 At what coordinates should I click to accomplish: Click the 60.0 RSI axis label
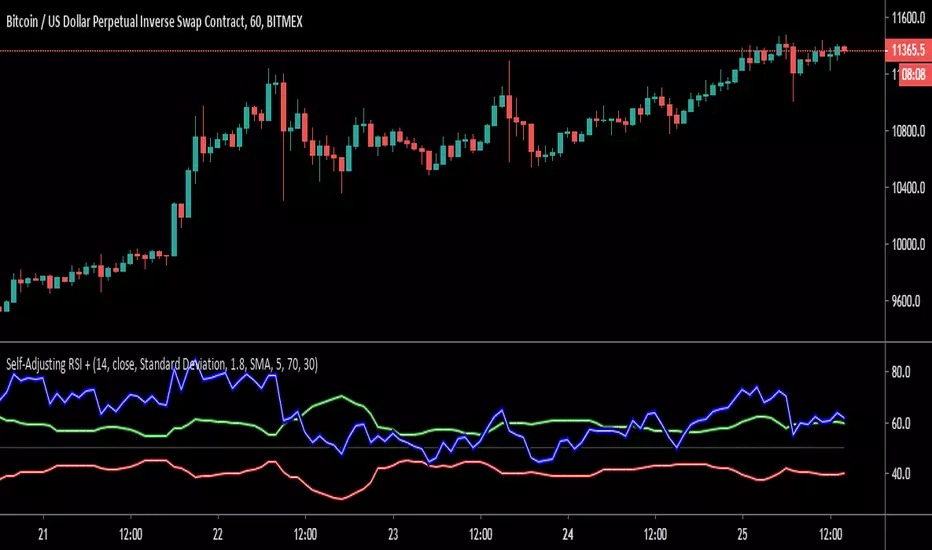900,423
